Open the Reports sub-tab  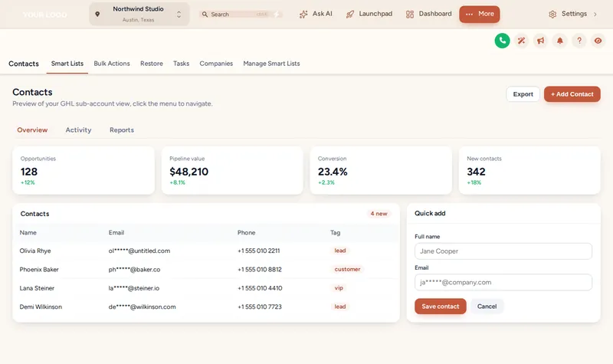[122, 130]
